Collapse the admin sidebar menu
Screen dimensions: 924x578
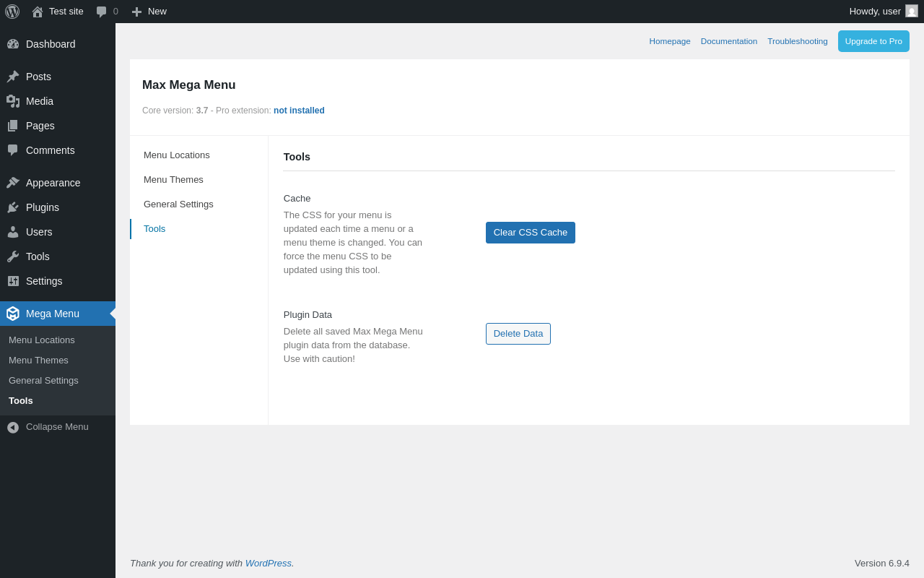click(x=48, y=427)
